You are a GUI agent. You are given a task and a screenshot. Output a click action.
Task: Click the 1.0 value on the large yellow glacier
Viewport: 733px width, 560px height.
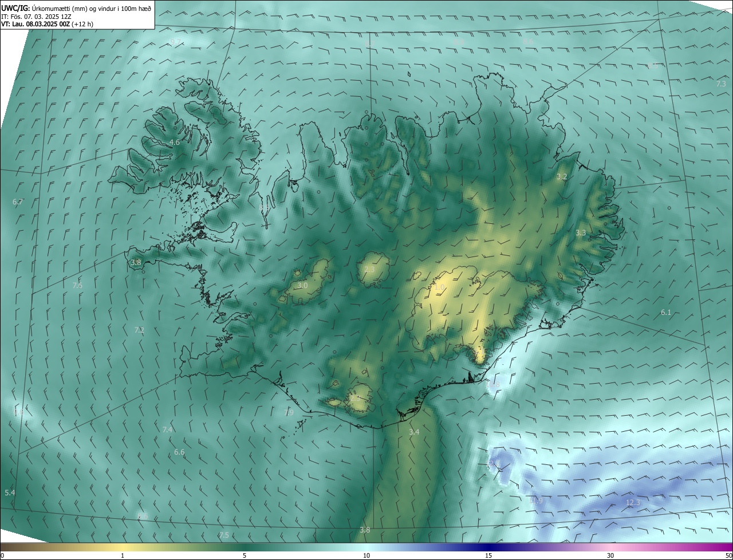(x=440, y=287)
